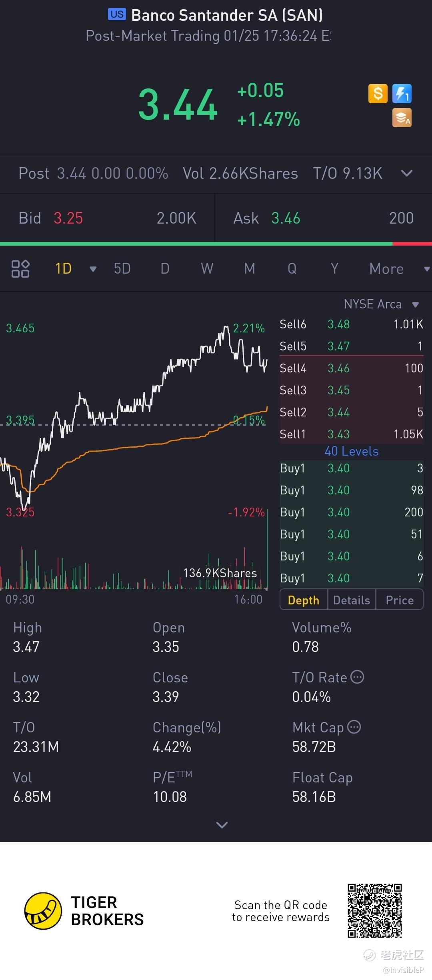Tap the Sell1 row at 3.43

tap(352, 434)
